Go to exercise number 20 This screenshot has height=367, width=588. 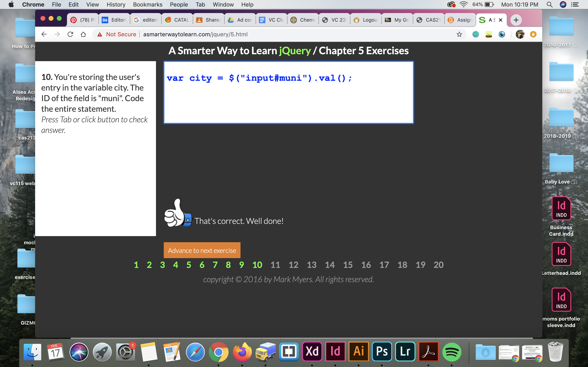point(439,265)
